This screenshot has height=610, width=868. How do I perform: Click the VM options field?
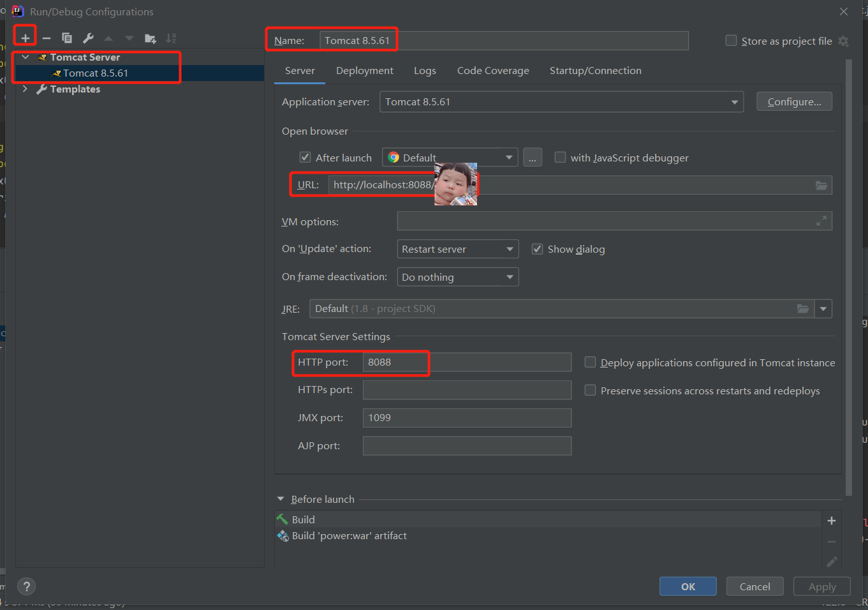[614, 221]
